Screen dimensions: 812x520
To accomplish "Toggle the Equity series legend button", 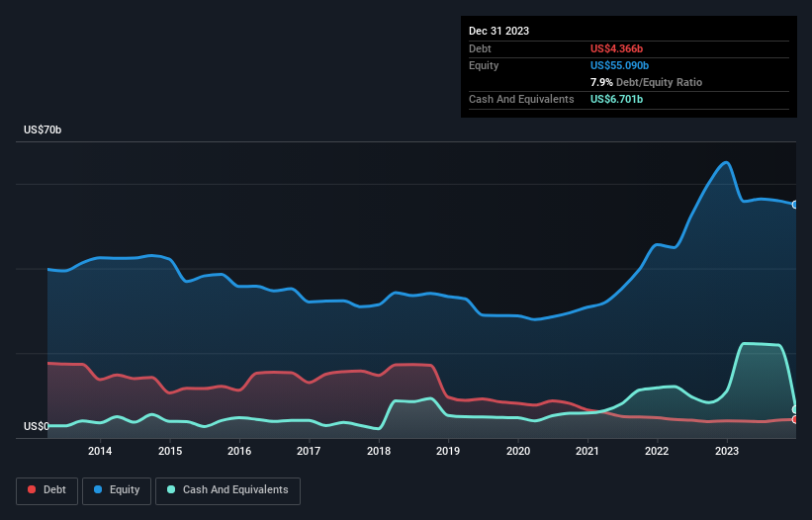I will 117,490.
